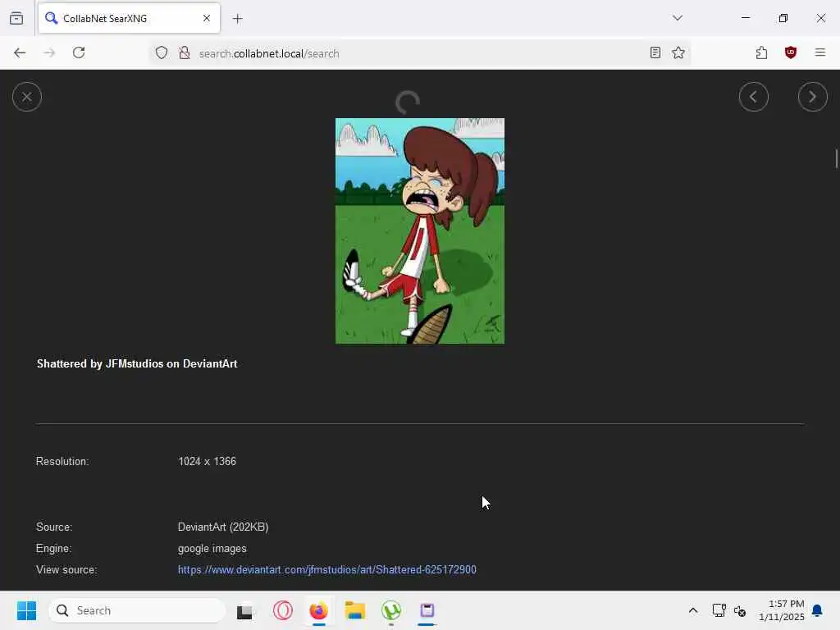Click the View source: label
This screenshot has width=840, height=630.
pos(66,569)
